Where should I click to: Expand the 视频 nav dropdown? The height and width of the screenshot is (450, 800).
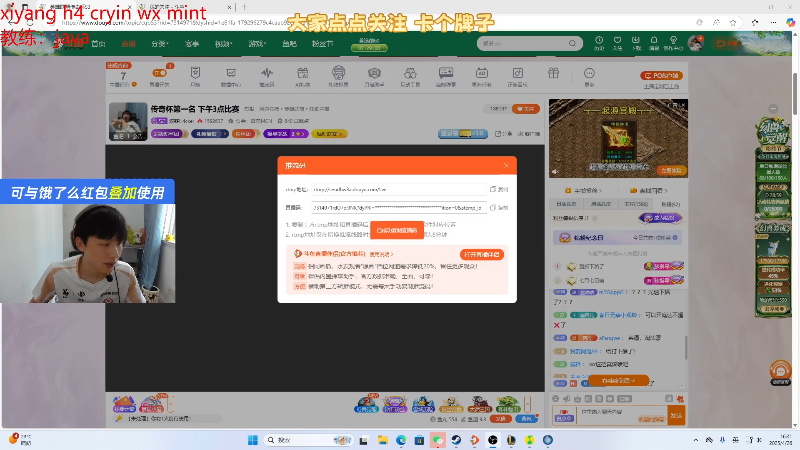coord(223,44)
